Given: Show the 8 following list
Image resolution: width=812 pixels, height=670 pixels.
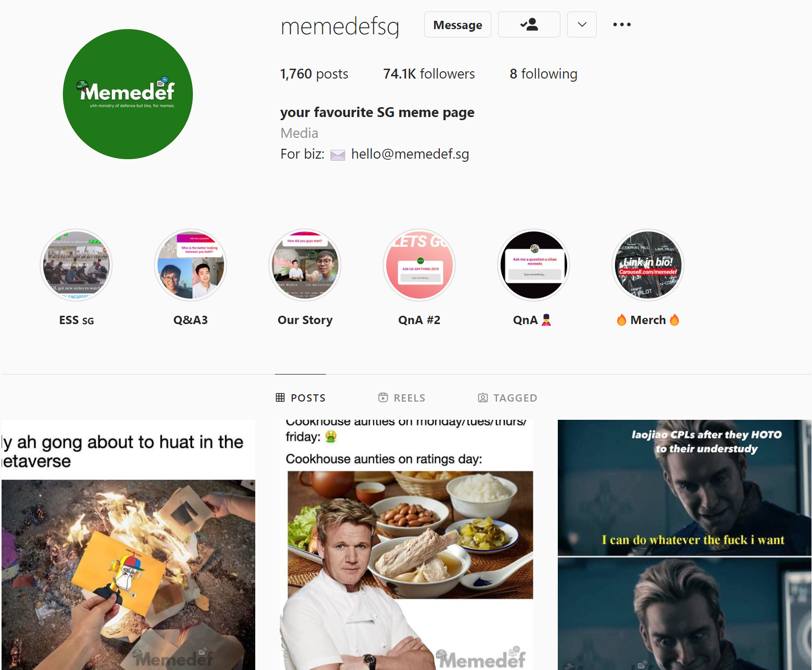Looking at the screenshot, I should point(543,74).
